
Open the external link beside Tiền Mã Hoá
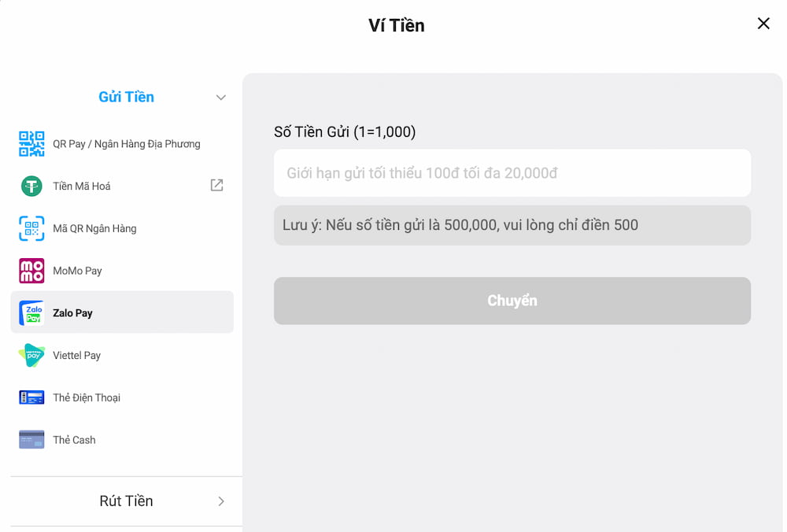tap(216, 186)
